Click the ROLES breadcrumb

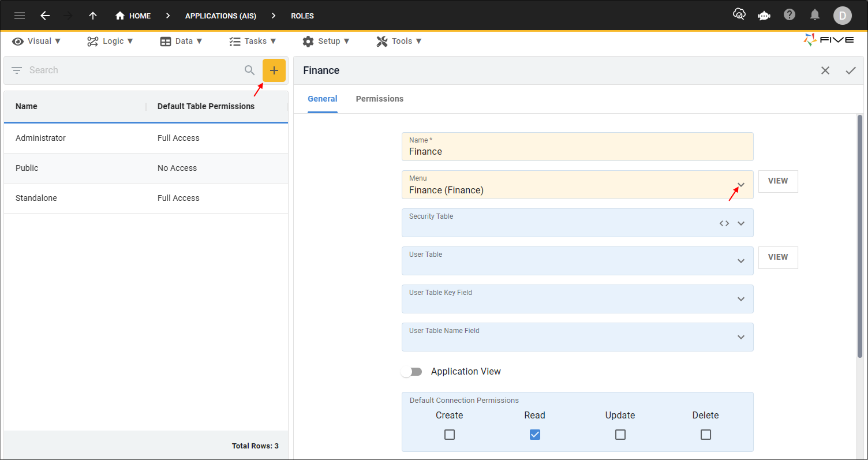302,16
